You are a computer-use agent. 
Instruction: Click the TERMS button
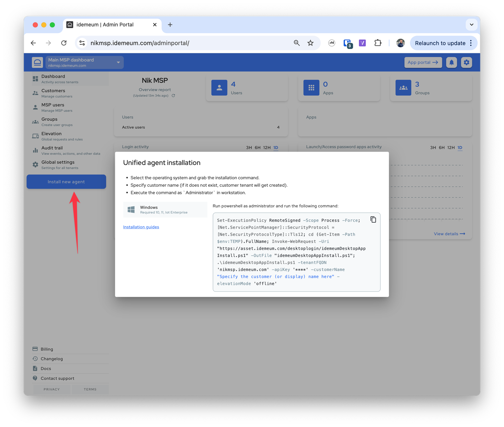point(90,389)
